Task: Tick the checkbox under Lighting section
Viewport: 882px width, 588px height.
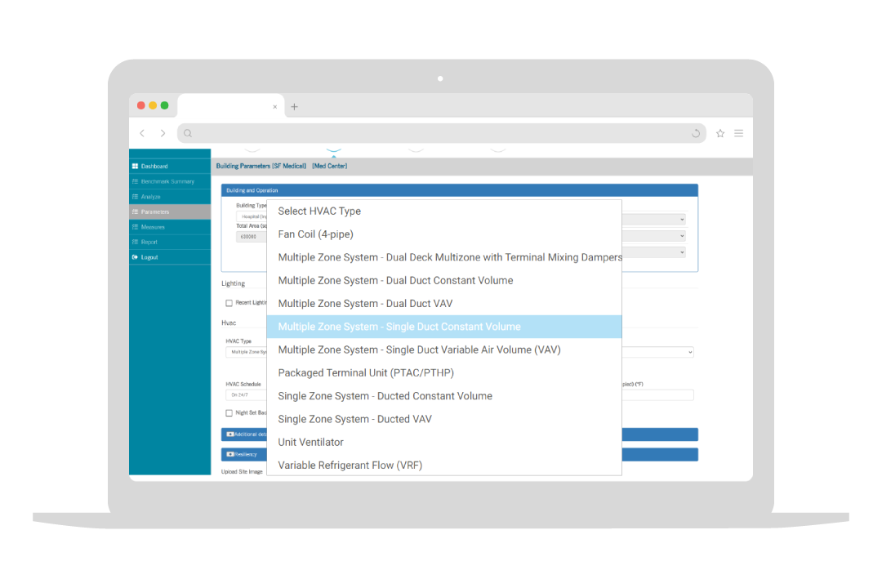Action: pos(229,302)
